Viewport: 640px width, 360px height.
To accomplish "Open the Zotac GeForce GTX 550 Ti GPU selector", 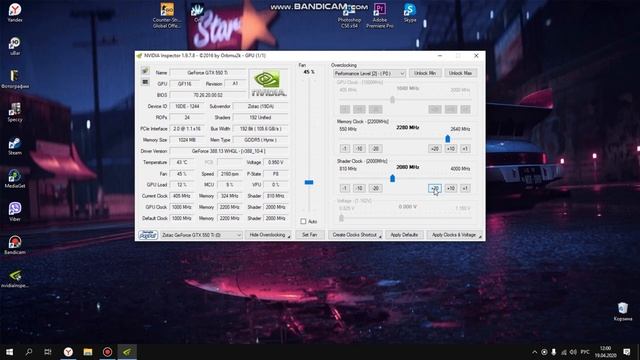I will point(201,235).
